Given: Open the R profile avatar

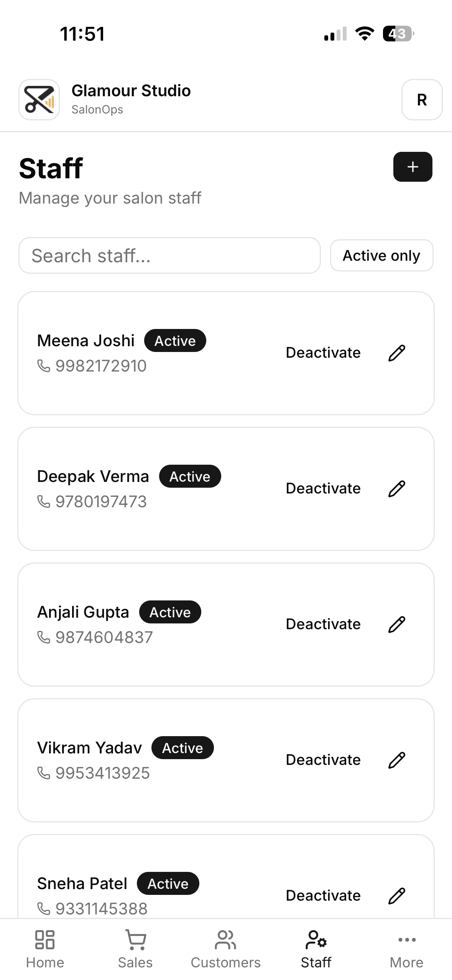Looking at the screenshot, I should pyautogui.click(x=422, y=100).
